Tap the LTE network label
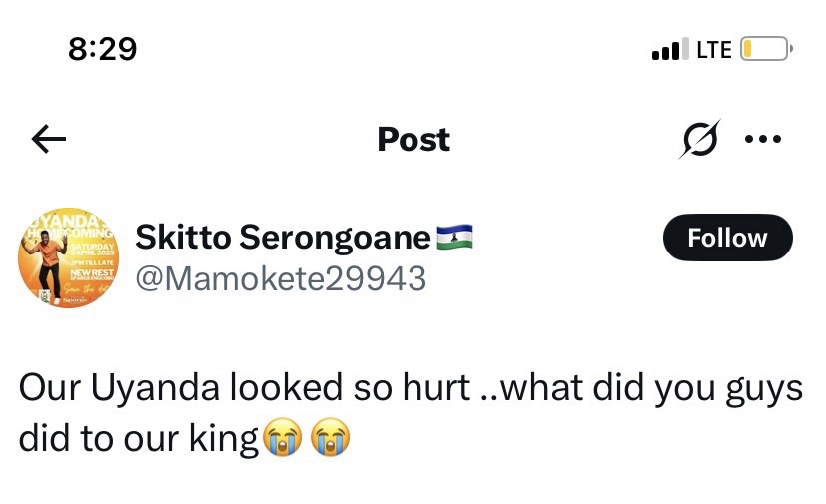This screenshot has height=504, width=826. pos(713,48)
